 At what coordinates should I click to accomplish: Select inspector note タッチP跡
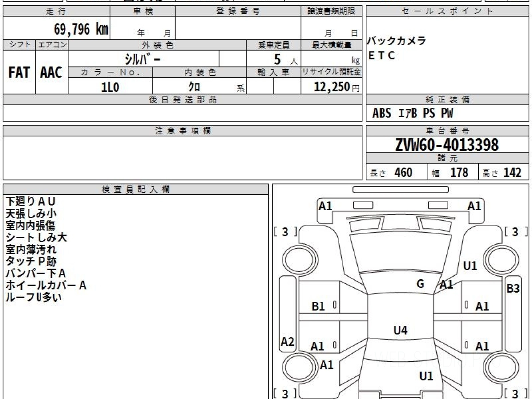pyautogui.click(x=31, y=261)
